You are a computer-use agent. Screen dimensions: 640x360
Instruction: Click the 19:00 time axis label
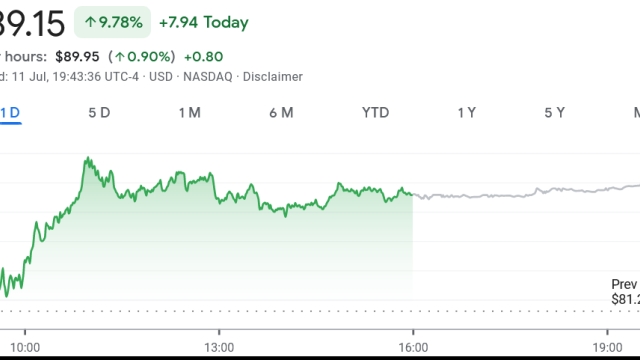[x=607, y=348]
